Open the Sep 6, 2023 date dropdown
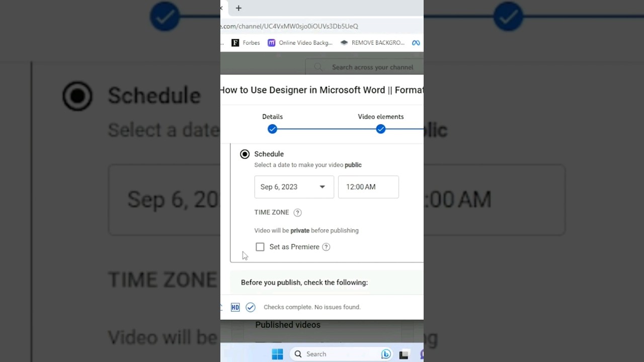 pyautogui.click(x=294, y=187)
